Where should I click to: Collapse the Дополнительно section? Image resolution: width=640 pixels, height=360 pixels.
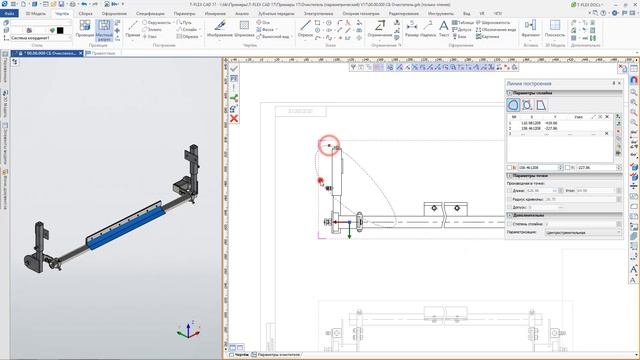(x=510, y=215)
